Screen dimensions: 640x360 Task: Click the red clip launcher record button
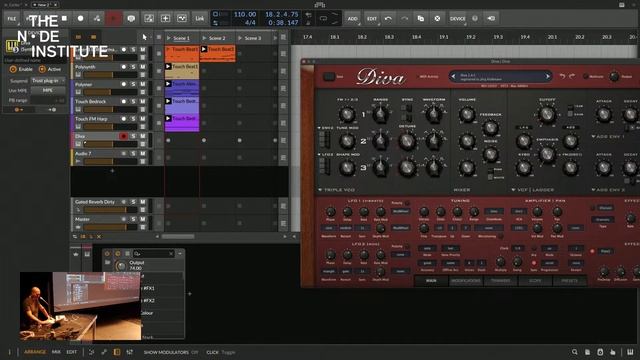[113, 18]
